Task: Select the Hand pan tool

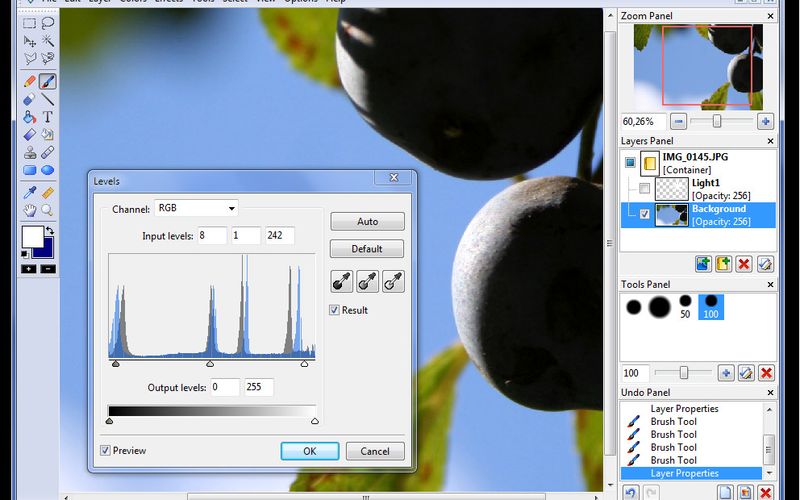Action: coord(29,210)
